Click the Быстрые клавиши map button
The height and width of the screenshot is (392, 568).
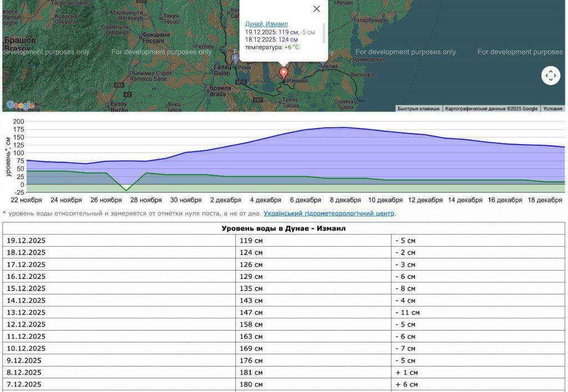pyautogui.click(x=418, y=109)
